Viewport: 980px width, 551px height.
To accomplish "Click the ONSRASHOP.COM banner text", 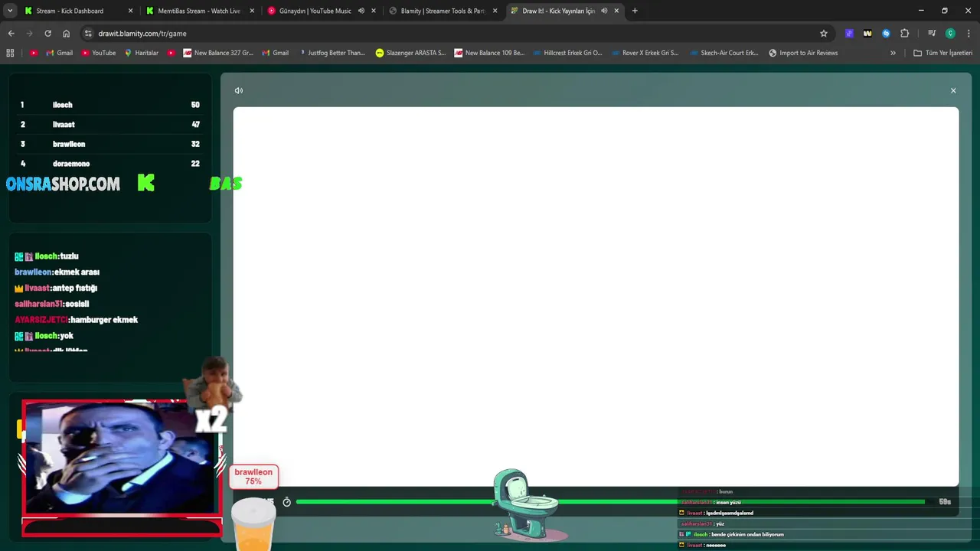I will (x=63, y=184).
